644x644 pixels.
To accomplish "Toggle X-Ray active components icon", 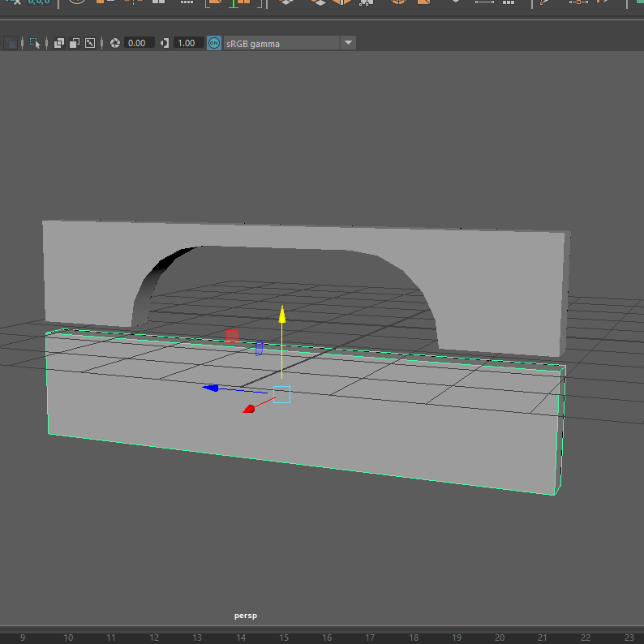I will pyautogui.click(x=75, y=43).
